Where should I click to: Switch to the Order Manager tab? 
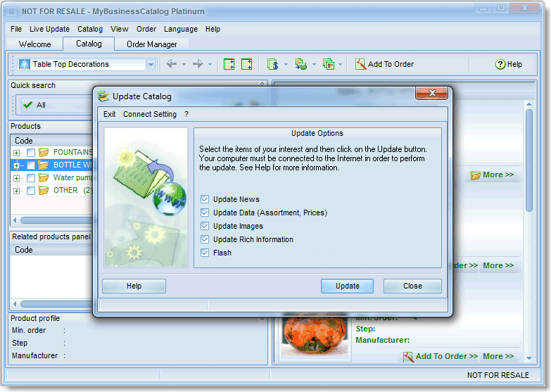click(x=152, y=44)
